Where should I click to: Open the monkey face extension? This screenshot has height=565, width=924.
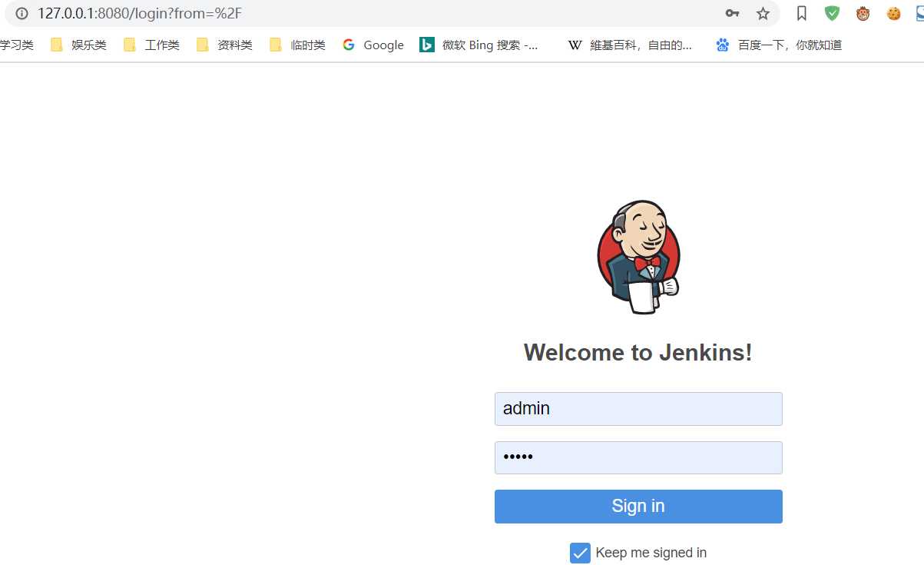[863, 13]
